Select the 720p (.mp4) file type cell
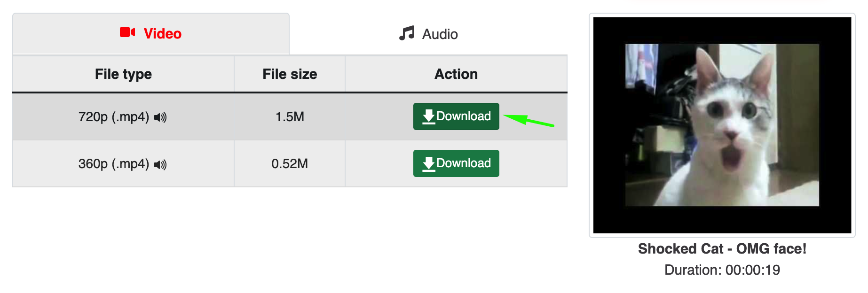The width and height of the screenshot is (868, 293). coord(114,117)
